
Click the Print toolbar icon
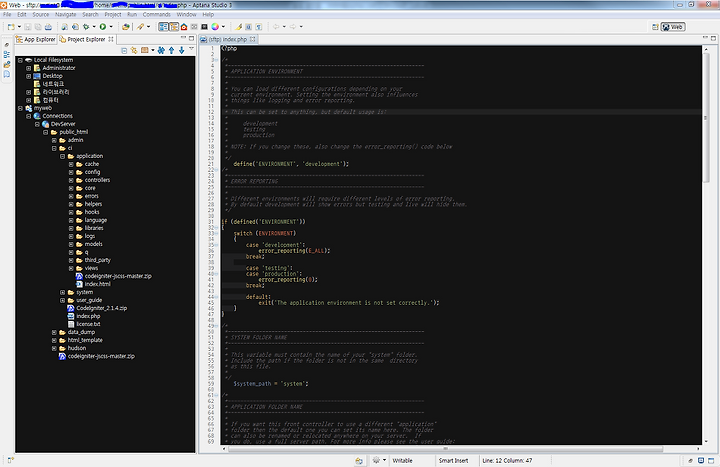48,27
